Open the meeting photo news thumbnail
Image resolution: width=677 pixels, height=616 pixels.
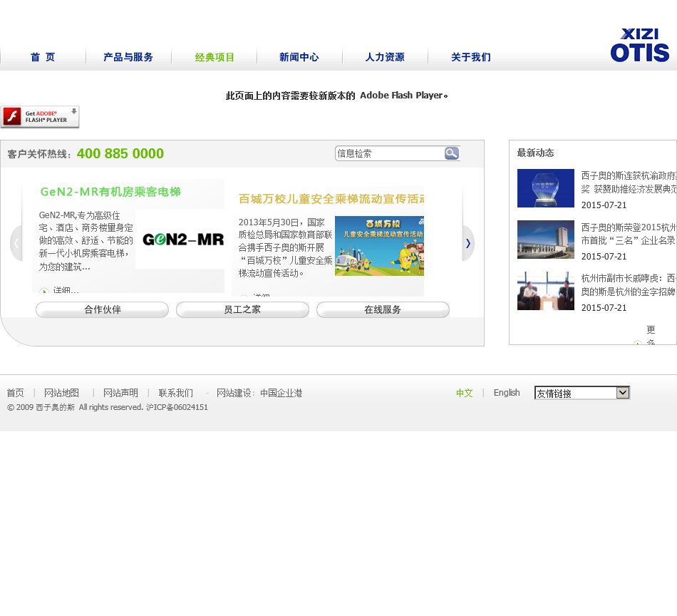coord(546,291)
